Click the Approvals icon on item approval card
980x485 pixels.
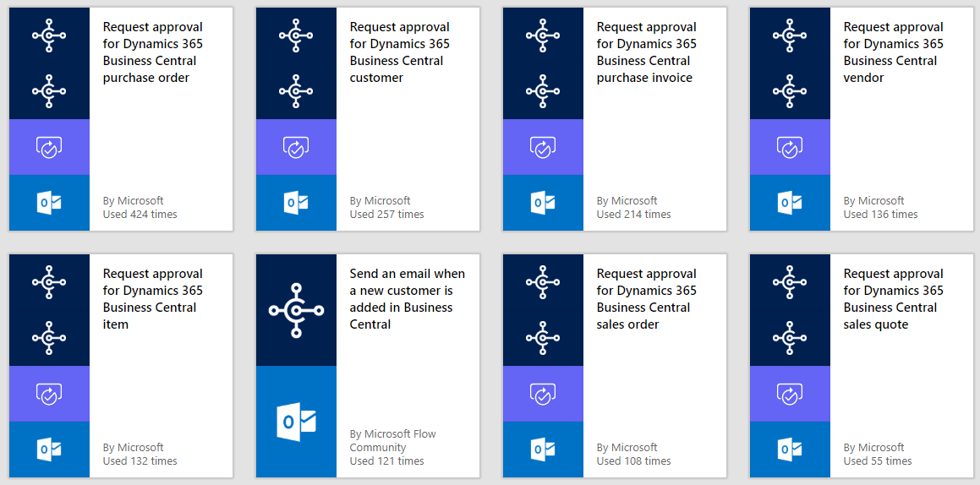coord(49,394)
